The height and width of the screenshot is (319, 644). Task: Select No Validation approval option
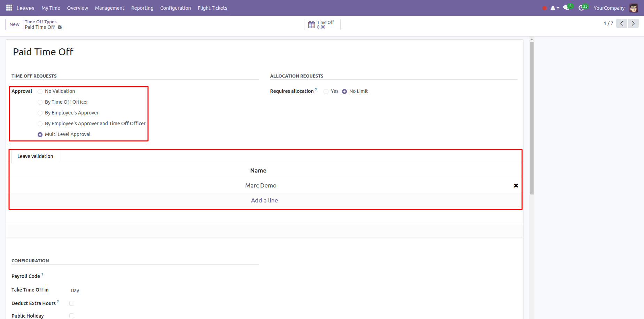(x=40, y=91)
